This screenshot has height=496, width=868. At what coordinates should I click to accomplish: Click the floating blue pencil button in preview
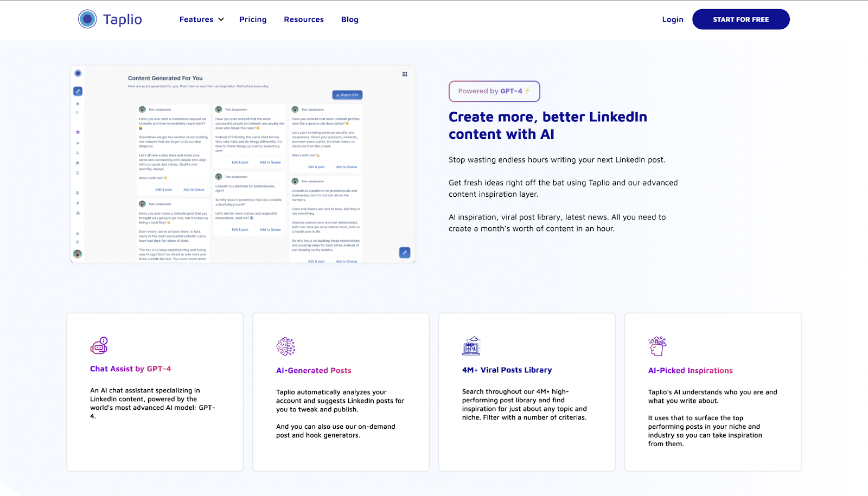[x=405, y=253]
